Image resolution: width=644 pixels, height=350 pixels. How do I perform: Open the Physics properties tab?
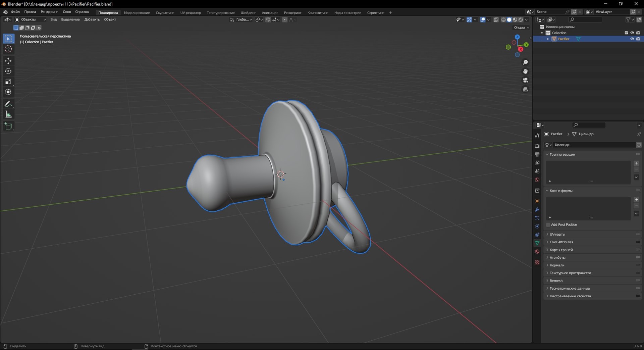point(537,227)
